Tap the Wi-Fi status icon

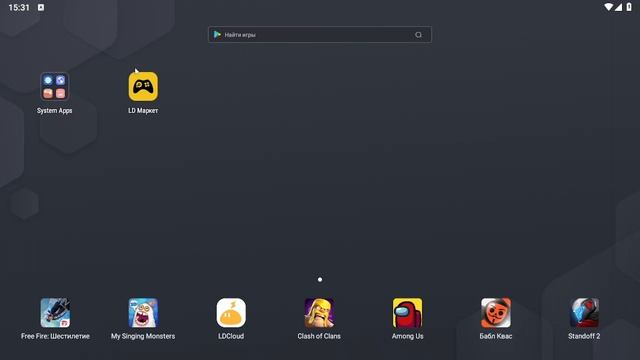(608, 7)
